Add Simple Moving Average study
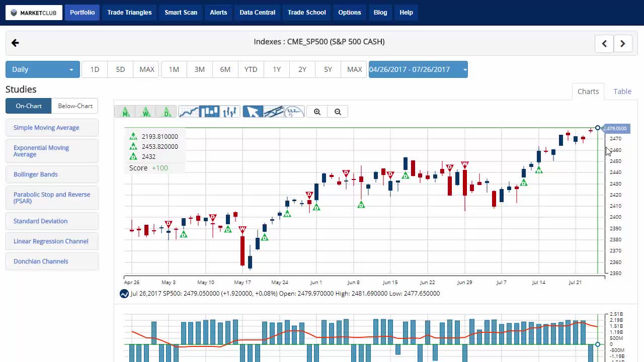Viewport: 644px width, 362px height. click(52, 128)
